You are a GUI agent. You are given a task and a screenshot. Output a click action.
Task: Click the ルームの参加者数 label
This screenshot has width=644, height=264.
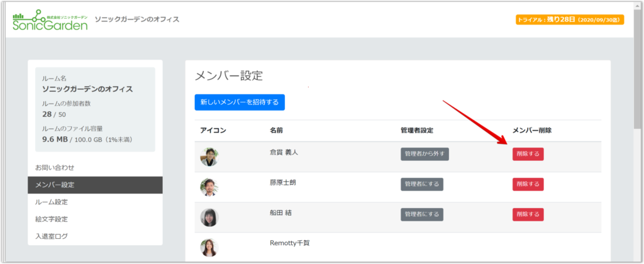(x=66, y=104)
